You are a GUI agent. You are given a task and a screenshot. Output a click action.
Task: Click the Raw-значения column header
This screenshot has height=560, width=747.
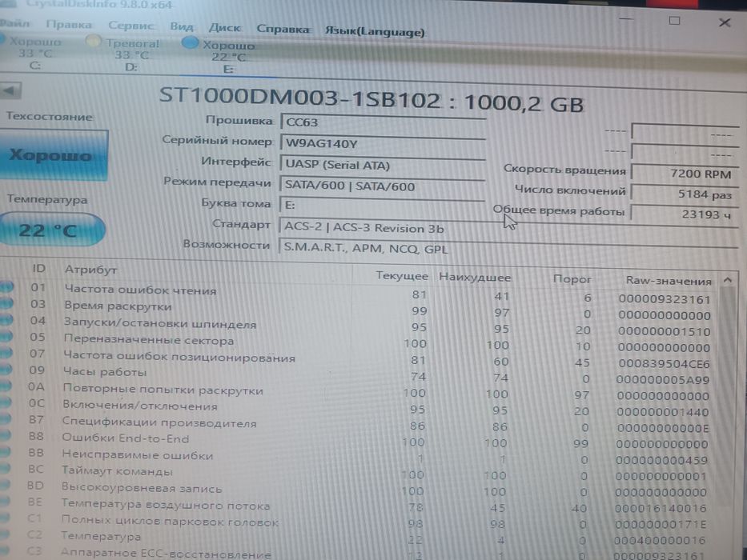pyautogui.click(x=668, y=281)
